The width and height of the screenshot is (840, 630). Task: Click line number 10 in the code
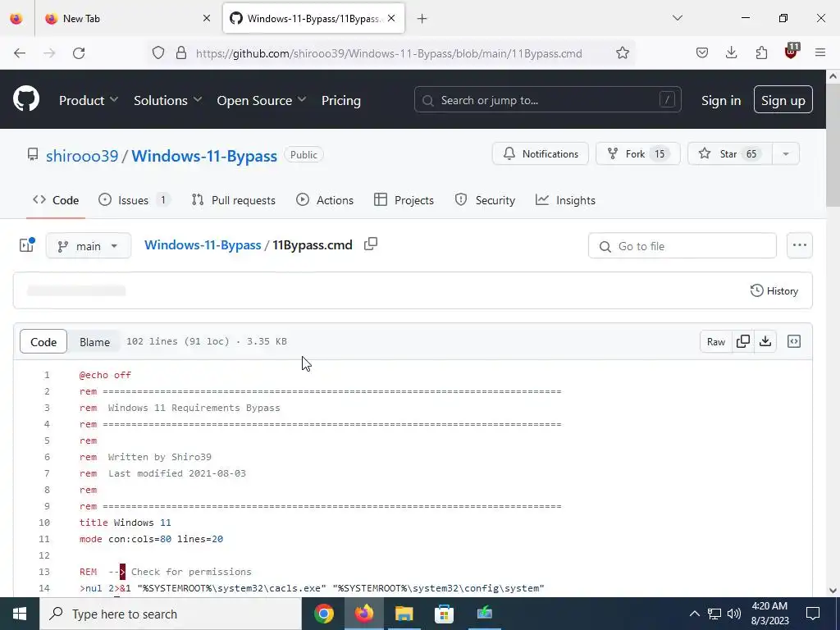[x=44, y=523]
